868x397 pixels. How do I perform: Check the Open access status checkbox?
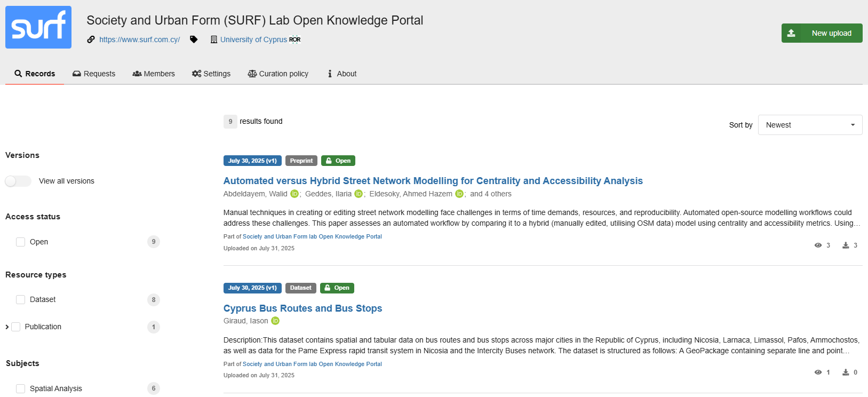coord(21,242)
